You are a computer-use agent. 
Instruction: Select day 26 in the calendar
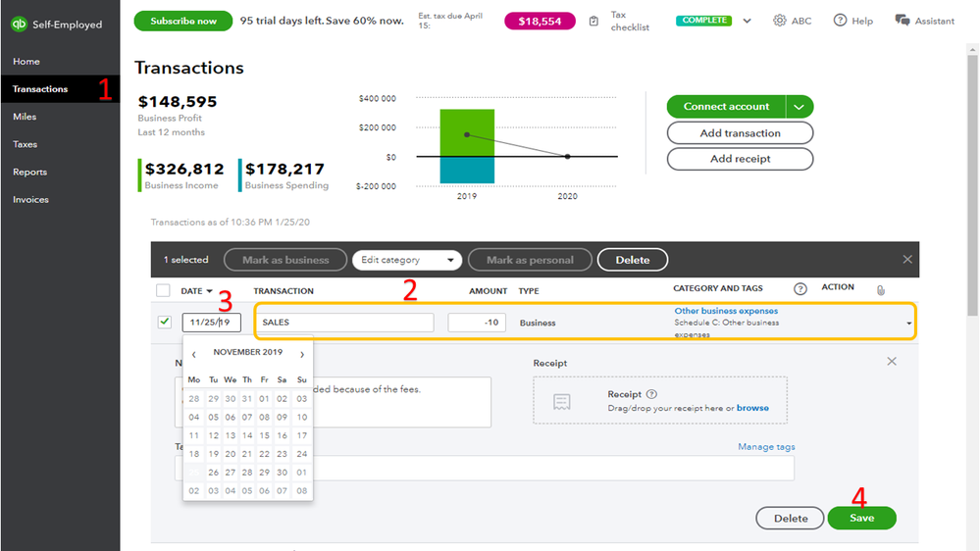coord(213,473)
